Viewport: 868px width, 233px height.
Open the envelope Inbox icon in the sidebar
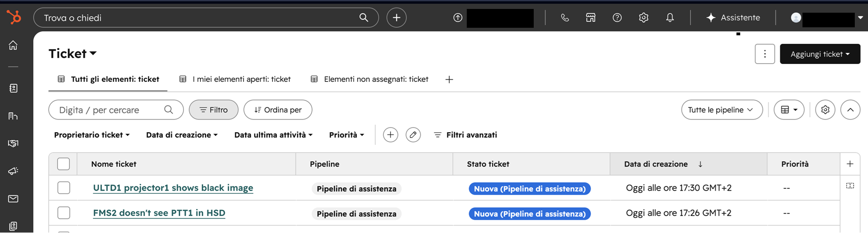tap(13, 199)
